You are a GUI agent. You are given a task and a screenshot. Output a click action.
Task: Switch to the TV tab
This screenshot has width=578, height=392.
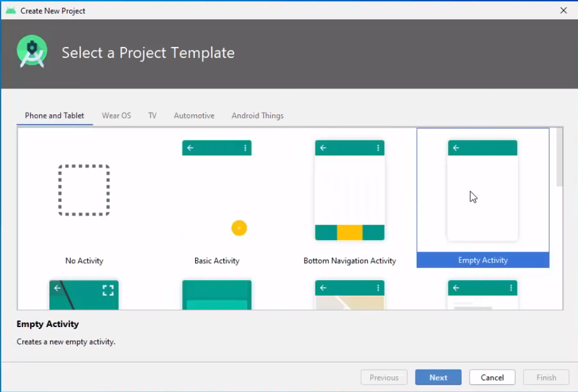[x=152, y=116]
